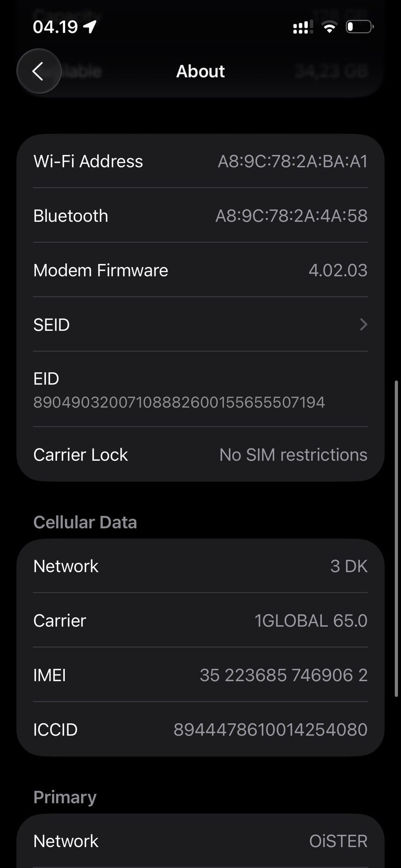Tap the Carrier 1GLOBAL 65.0 row
This screenshot has height=868, width=401.
(200, 620)
